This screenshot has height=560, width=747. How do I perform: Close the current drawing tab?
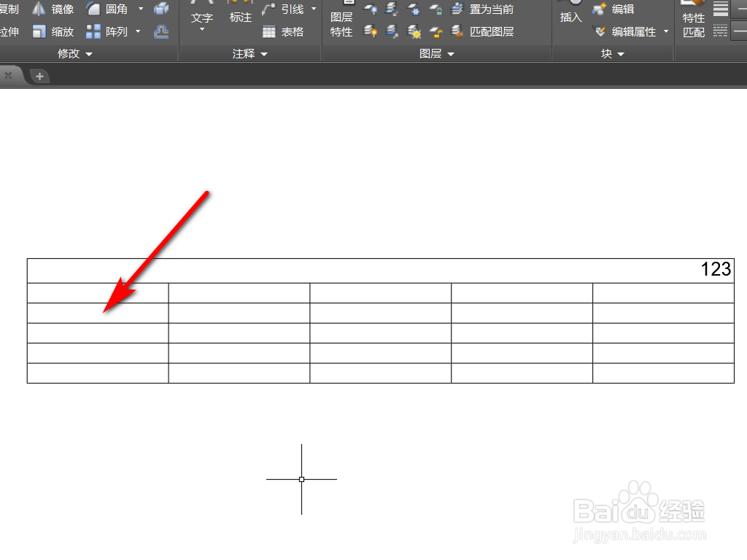point(8,75)
